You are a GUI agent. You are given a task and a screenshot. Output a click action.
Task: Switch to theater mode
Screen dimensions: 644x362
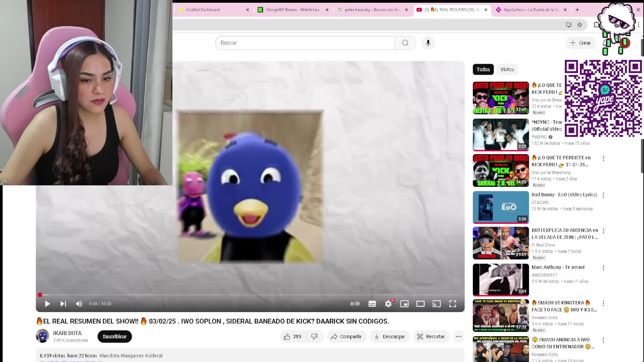tap(421, 304)
